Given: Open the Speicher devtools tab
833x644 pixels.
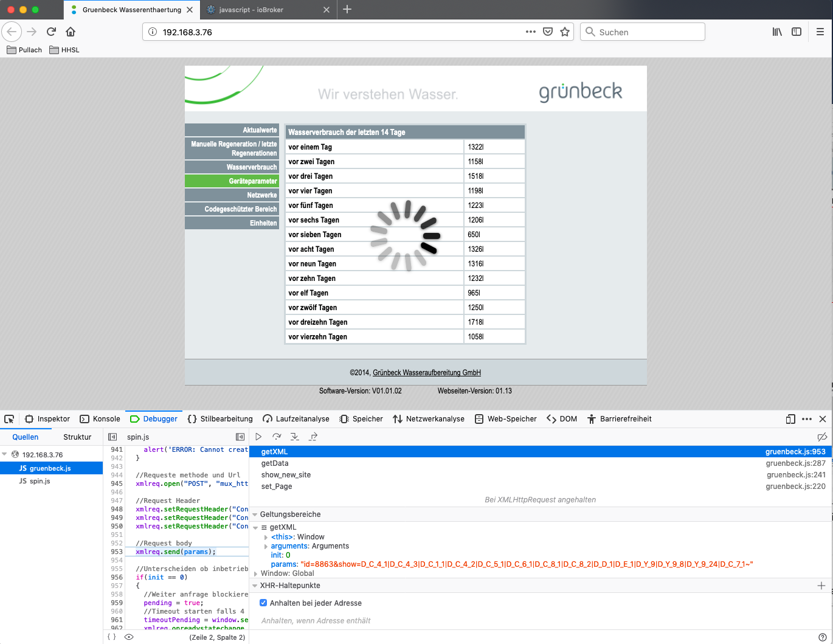Looking at the screenshot, I should [x=361, y=419].
